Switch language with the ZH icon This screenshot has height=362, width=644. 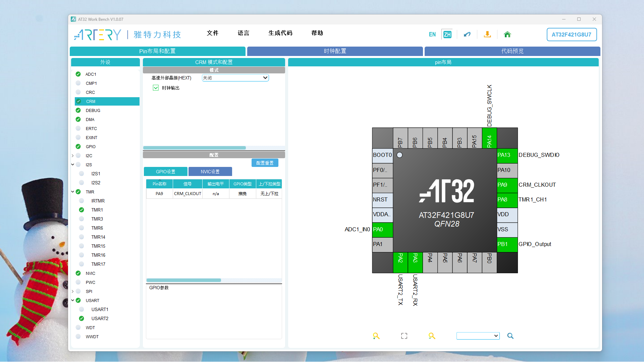pos(447,34)
